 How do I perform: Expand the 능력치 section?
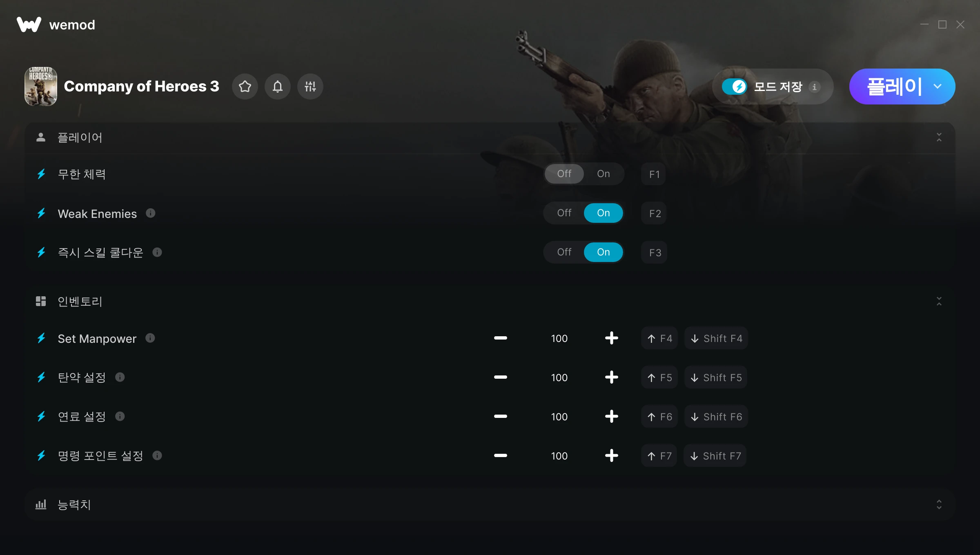939,505
